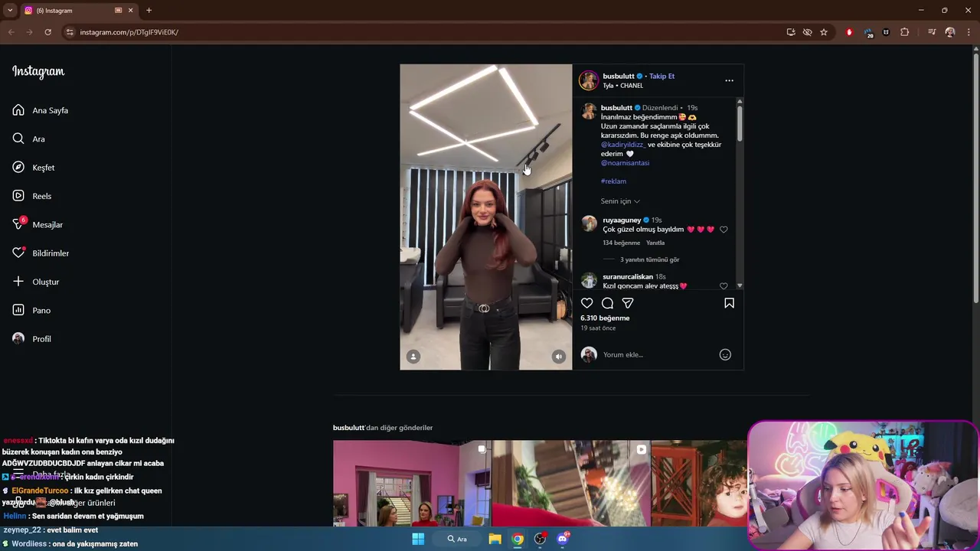Click the Yorum ekle comment field
The width and height of the screenshot is (980, 551).
click(657, 354)
